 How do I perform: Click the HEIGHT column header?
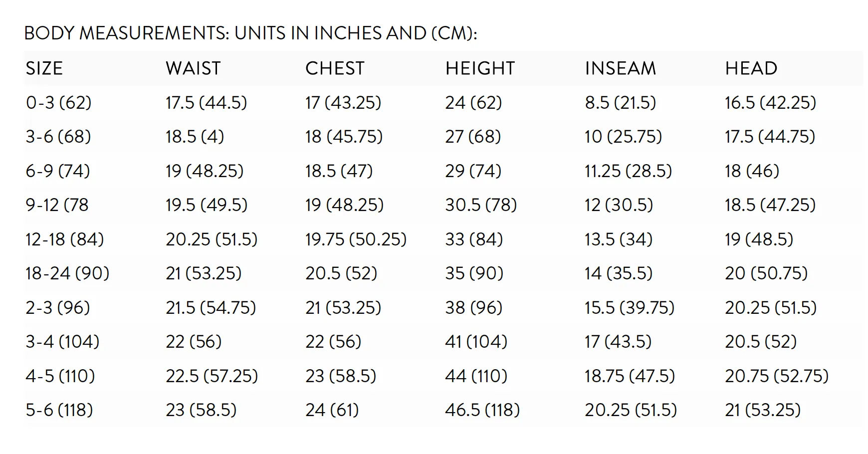pyautogui.click(x=480, y=68)
